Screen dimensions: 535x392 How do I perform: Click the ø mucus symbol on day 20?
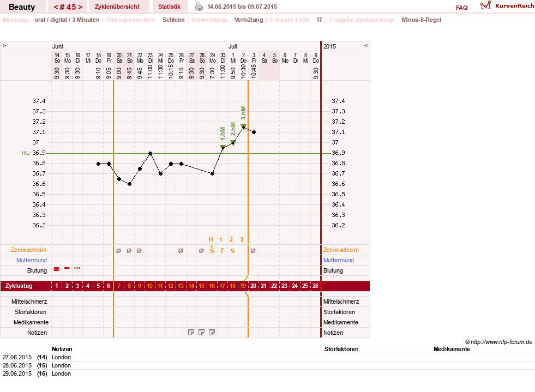tap(253, 251)
